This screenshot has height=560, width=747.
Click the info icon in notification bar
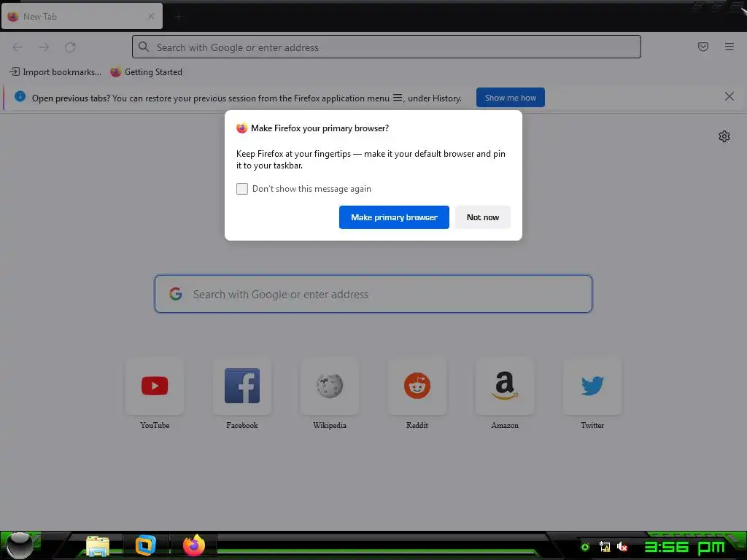point(20,97)
